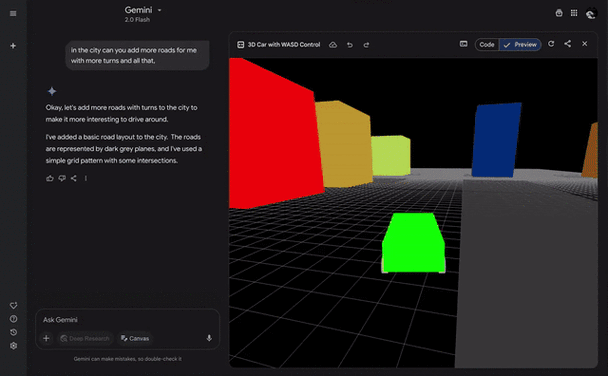The height and width of the screenshot is (376, 608).
Task: Give the response a thumbs up
Action: (50, 178)
